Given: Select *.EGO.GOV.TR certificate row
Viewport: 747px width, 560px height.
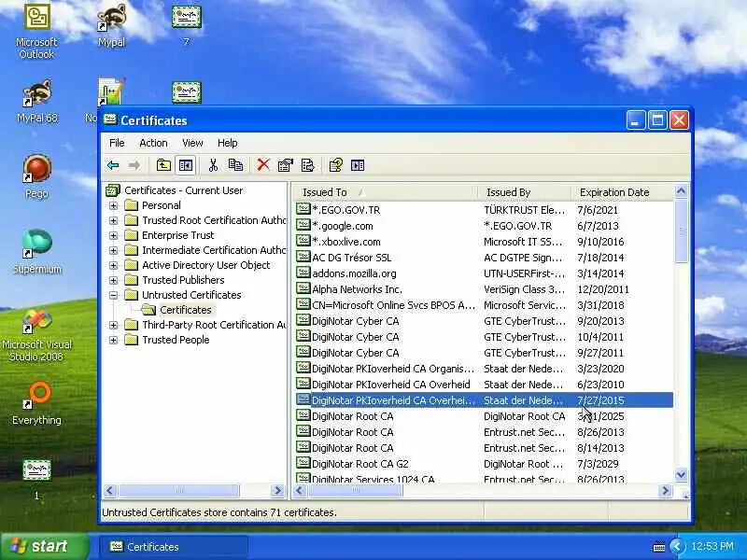Looking at the screenshot, I should pos(484,210).
